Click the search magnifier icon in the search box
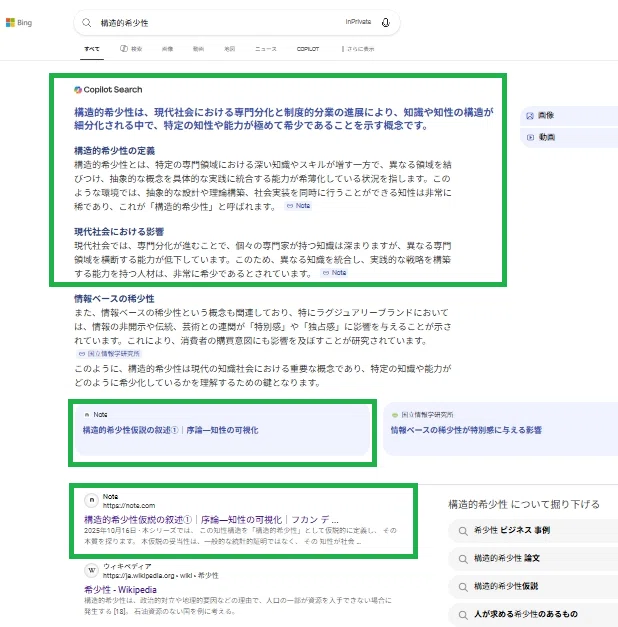 (x=86, y=23)
